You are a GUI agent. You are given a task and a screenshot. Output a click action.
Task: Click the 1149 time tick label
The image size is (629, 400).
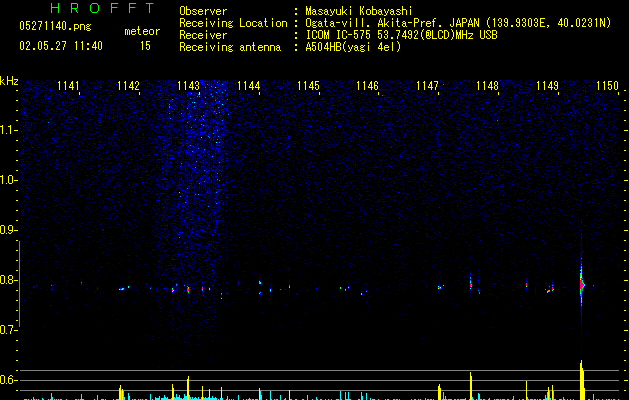coord(547,86)
